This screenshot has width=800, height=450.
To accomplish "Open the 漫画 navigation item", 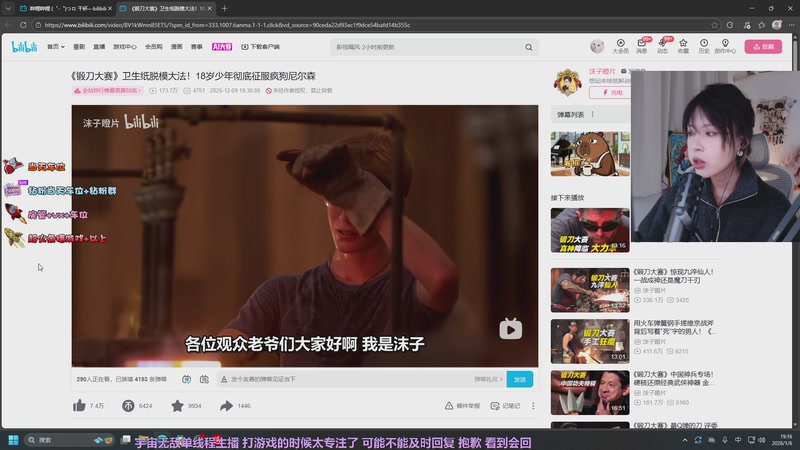I will [177, 47].
